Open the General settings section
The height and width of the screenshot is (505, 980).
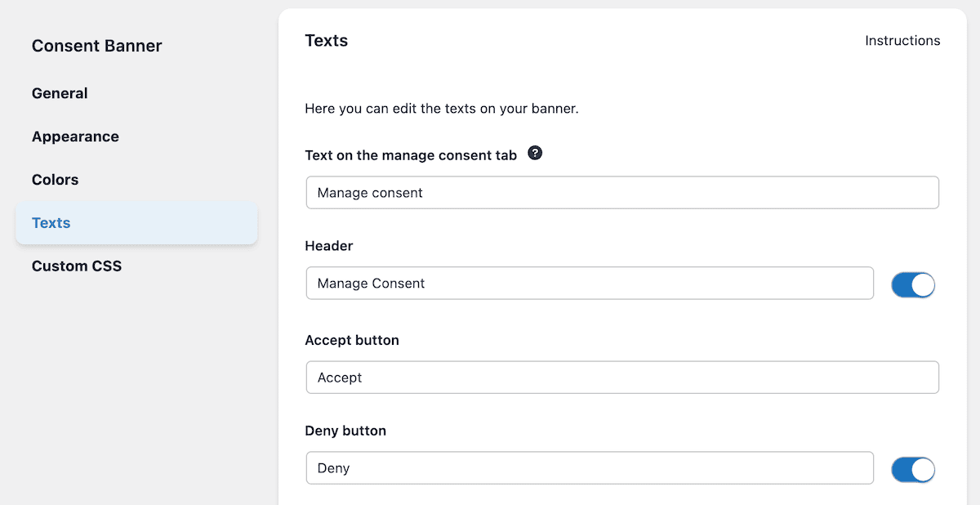click(60, 93)
